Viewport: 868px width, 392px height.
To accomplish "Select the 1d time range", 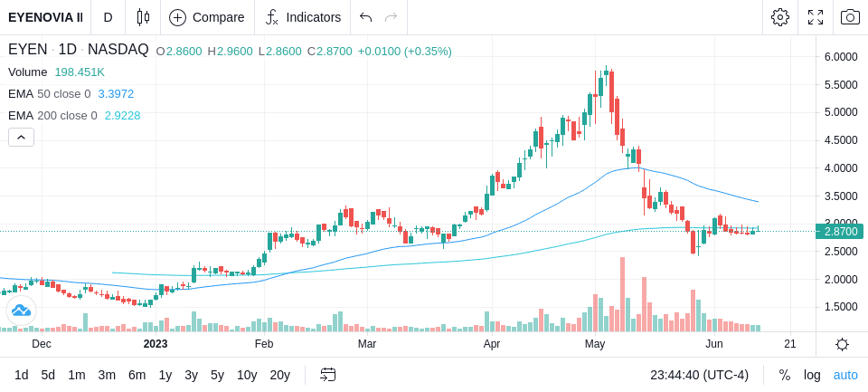I will click(21, 375).
